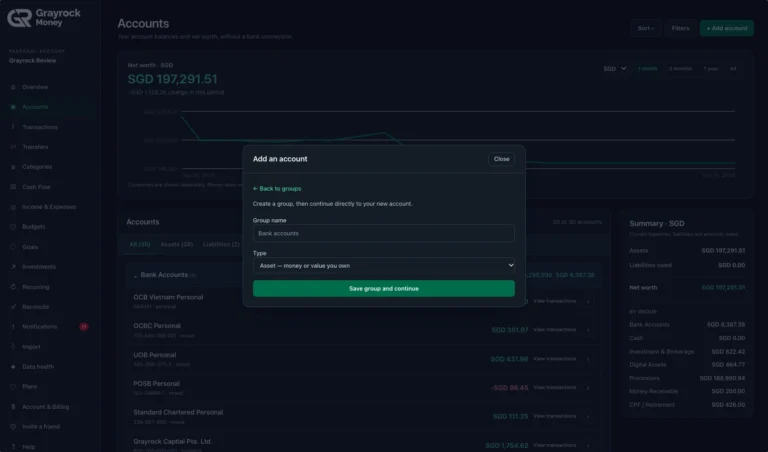Open Plans via its sidebar icon

pos(13,386)
